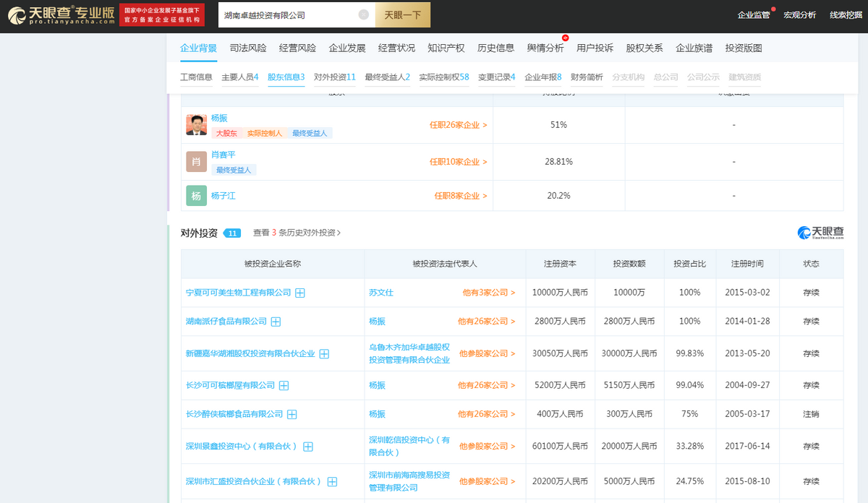Click the 肖 avatar icon for 肖赛平
Screen dimensions: 868x503
tap(195, 161)
